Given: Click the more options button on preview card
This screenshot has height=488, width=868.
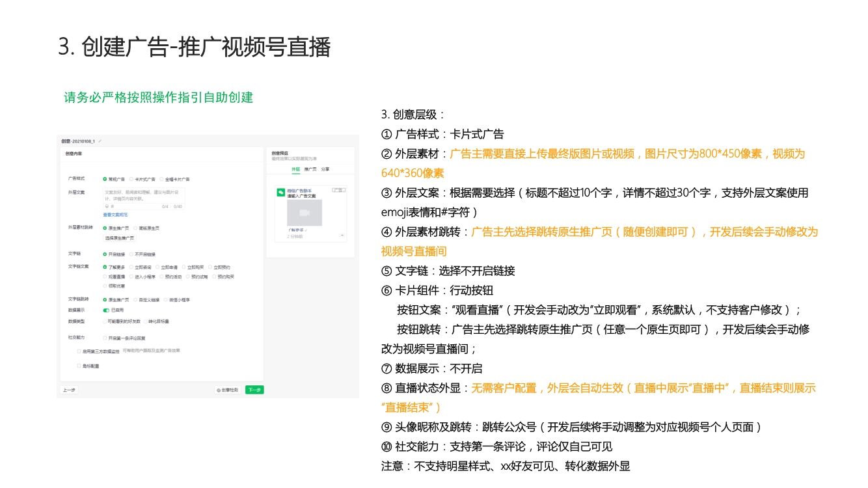Looking at the screenshot, I should (342, 236).
